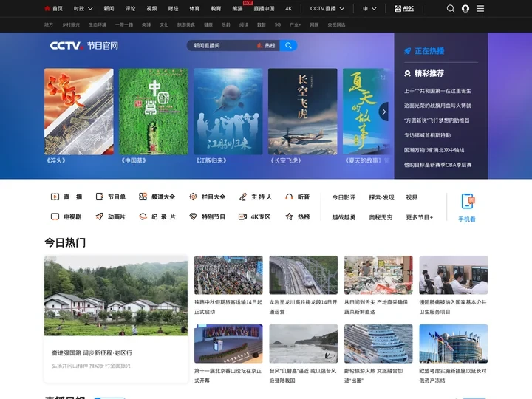This screenshot has height=399, width=532.
Task: Open the hamburger menu icon
Action: pos(480,8)
